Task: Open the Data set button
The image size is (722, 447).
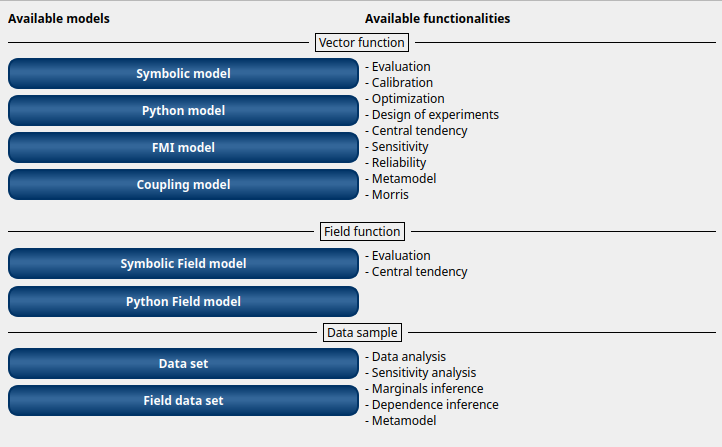Action: (x=183, y=364)
